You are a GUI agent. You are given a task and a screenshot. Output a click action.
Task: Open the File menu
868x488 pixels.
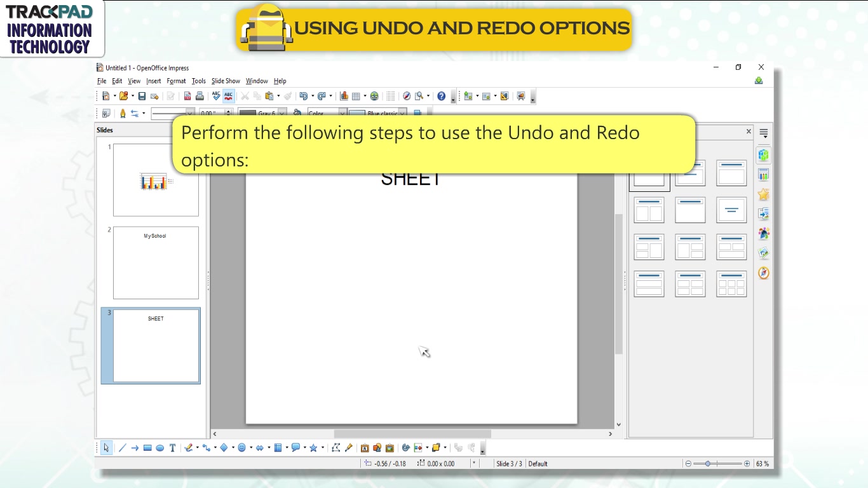pyautogui.click(x=102, y=81)
